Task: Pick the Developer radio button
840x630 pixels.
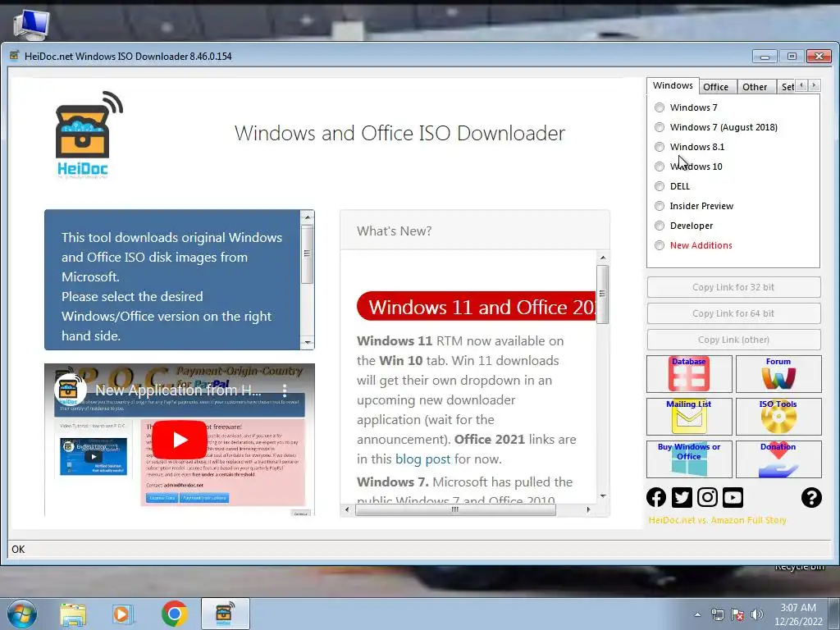Action: point(660,226)
